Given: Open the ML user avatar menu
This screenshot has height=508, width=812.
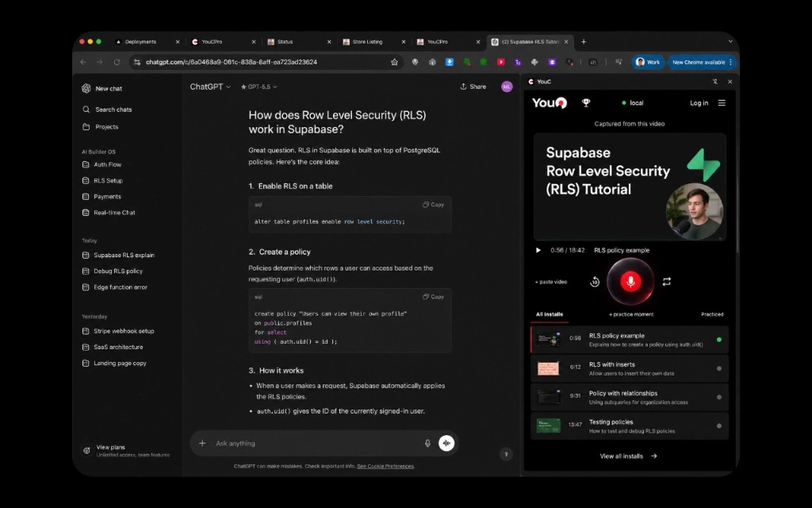Looking at the screenshot, I should (507, 87).
